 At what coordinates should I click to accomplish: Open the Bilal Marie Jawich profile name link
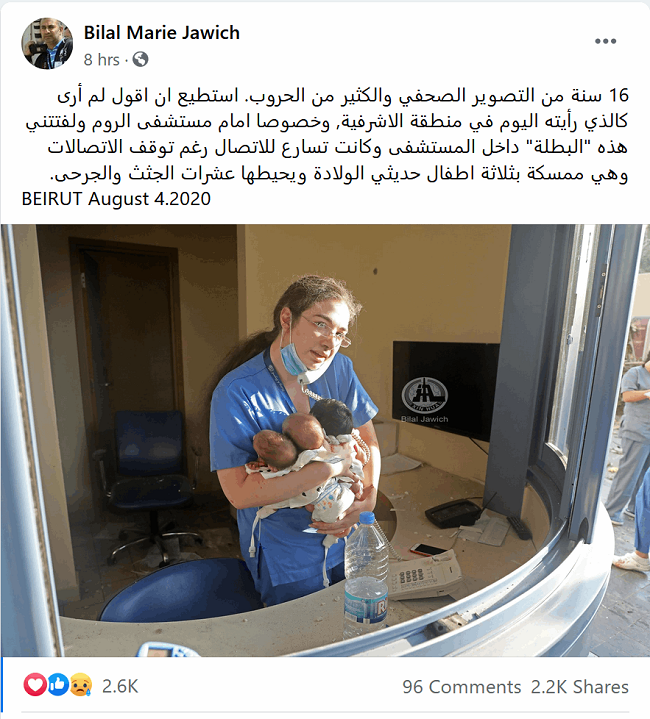tap(161, 33)
